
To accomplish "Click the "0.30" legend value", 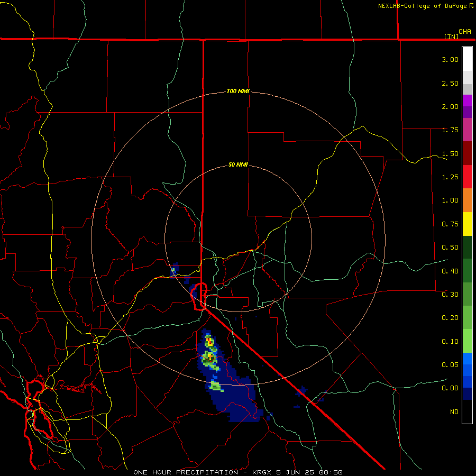I will tap(450, 295).
